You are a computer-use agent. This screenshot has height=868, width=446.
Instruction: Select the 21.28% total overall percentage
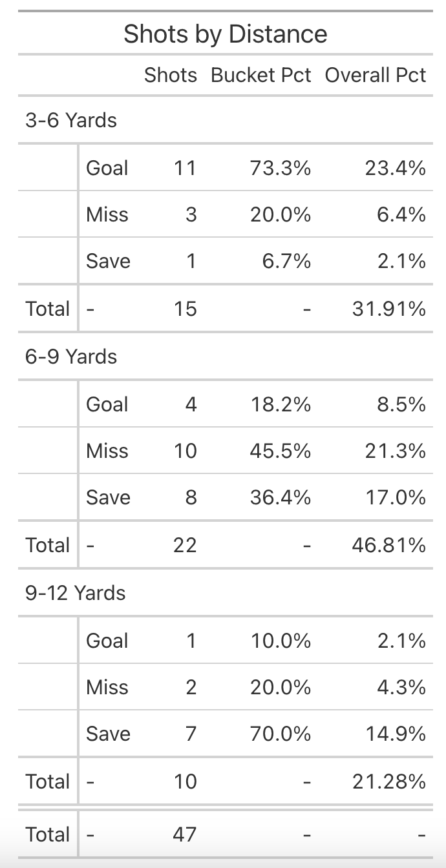pyautogui.click(x=389, y=781)
